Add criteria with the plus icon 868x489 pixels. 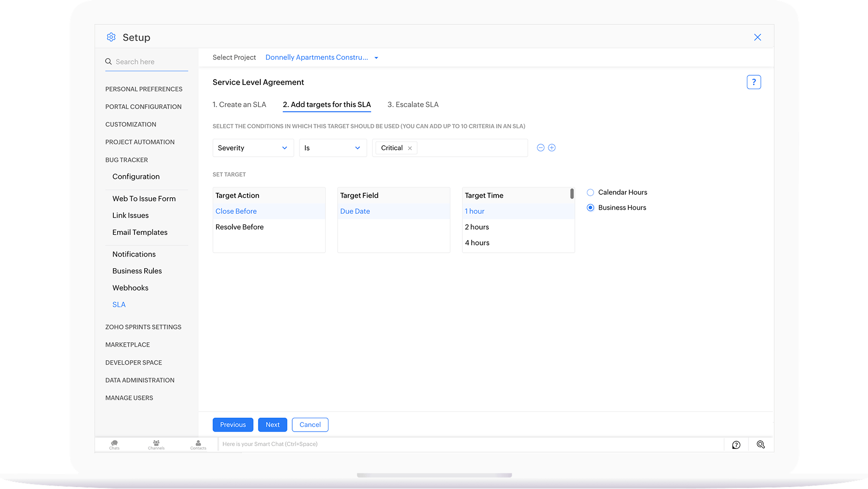(552, 148)
